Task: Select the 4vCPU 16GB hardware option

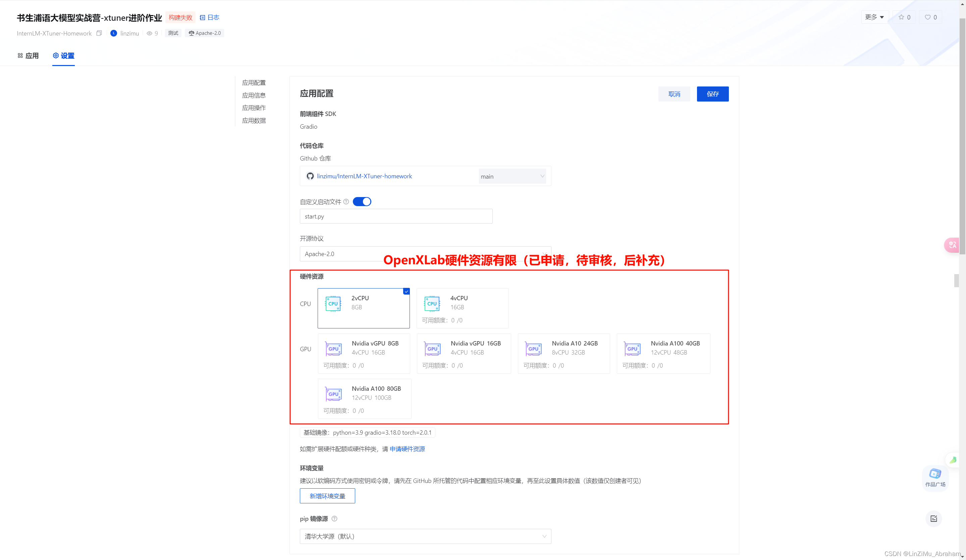Action: (462, 308)
